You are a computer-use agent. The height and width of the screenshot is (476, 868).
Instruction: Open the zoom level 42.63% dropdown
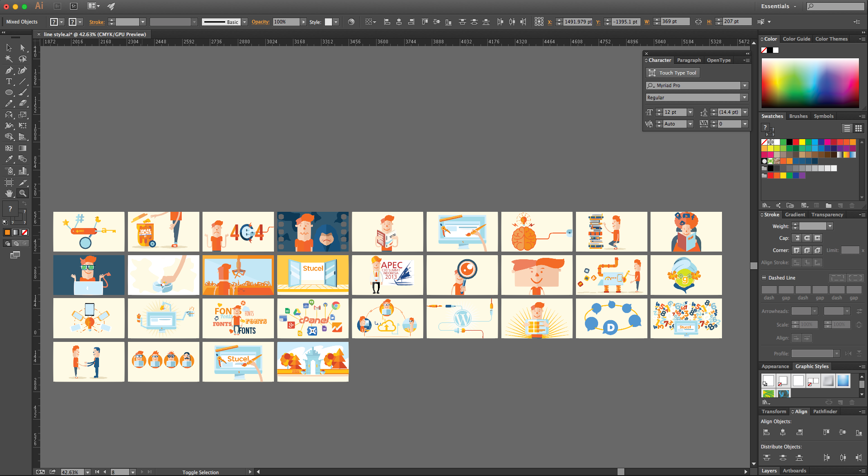click(88, 472)
